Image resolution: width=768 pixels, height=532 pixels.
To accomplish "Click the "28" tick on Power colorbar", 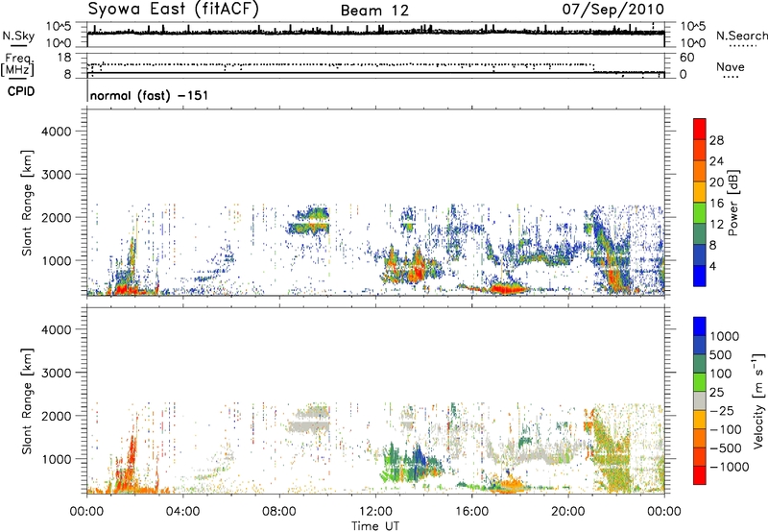I will click(x=716, y=140).
